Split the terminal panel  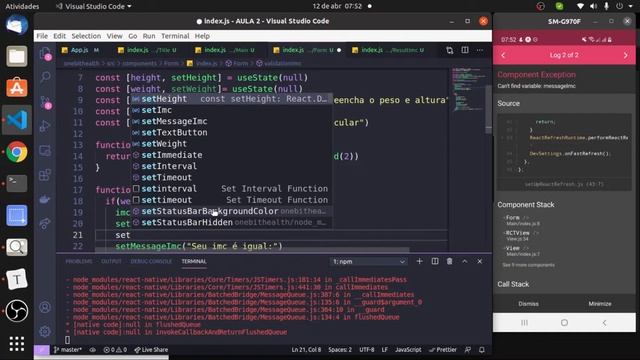tap(435, 261)
